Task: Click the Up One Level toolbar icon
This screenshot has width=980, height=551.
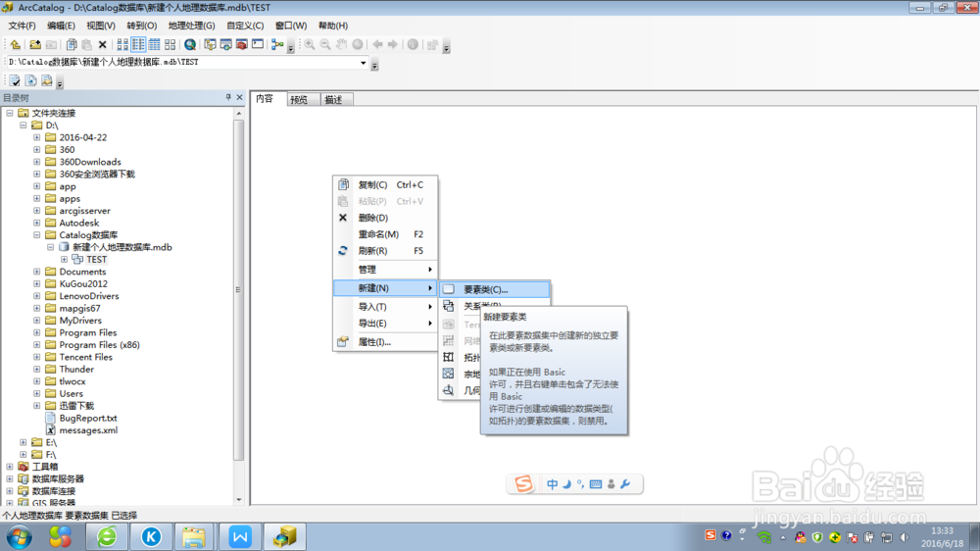Action: (x=15, y=45)
